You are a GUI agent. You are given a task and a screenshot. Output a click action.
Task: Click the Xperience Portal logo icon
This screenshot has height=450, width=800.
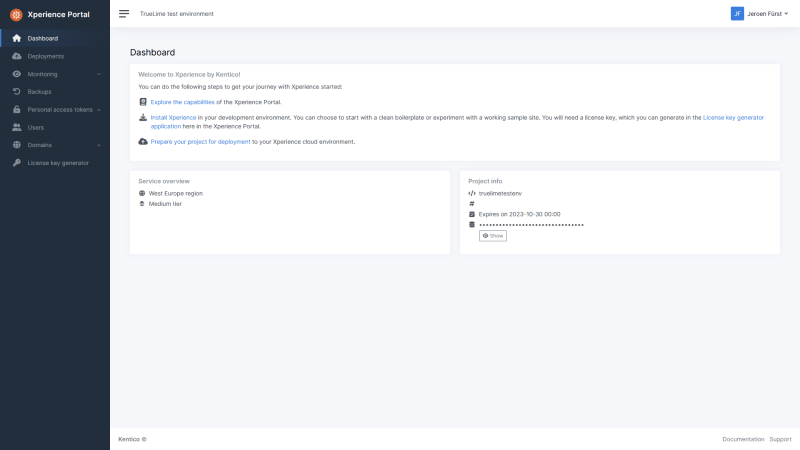(16, 15)
